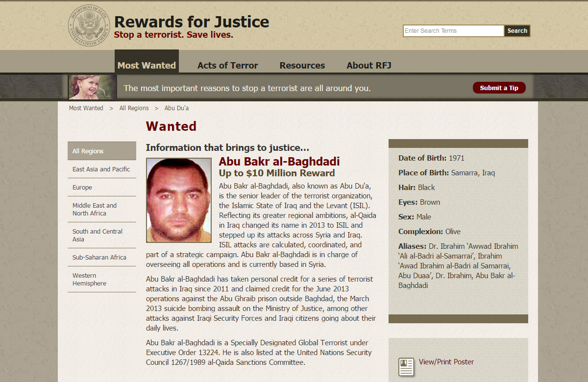This screenshot has height=382, width=588.
Task: Click the Search button
Action: (517, 31)
